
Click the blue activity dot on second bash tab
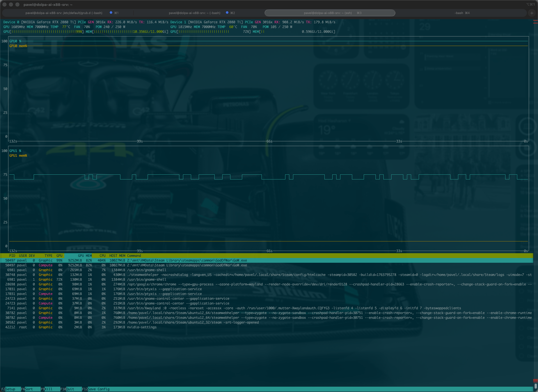tap(227, 13)
